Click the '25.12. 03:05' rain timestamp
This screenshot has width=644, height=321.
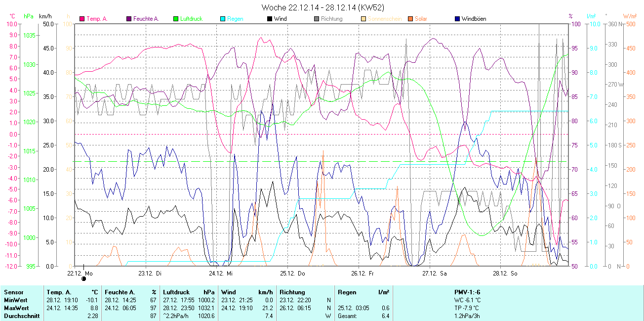[x=354, y=308]
